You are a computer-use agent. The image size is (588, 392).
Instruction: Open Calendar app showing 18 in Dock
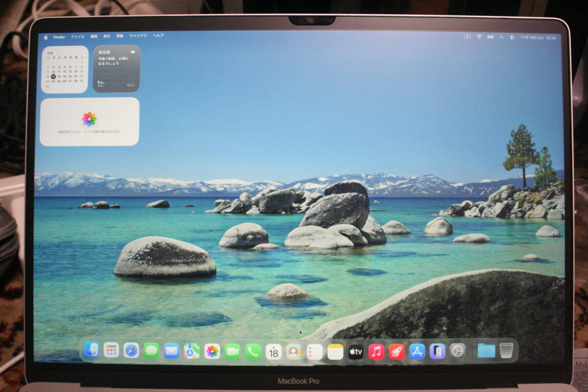coord(274,352)
